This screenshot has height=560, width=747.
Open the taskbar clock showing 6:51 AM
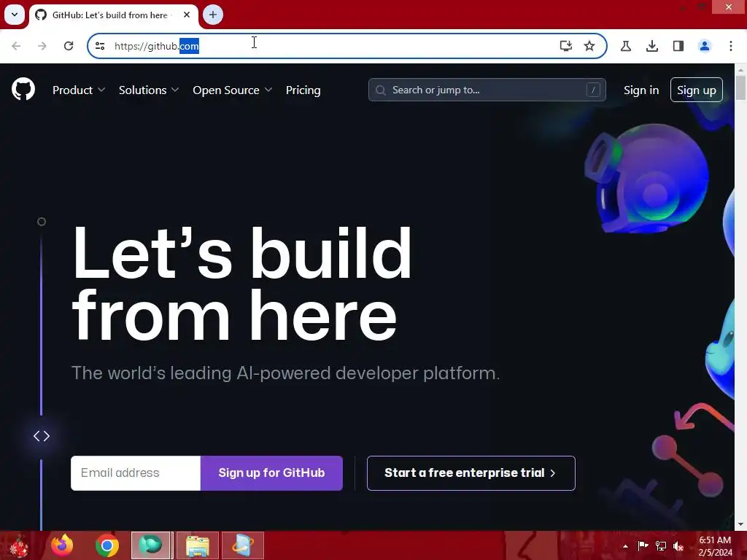tap(715, 545)
